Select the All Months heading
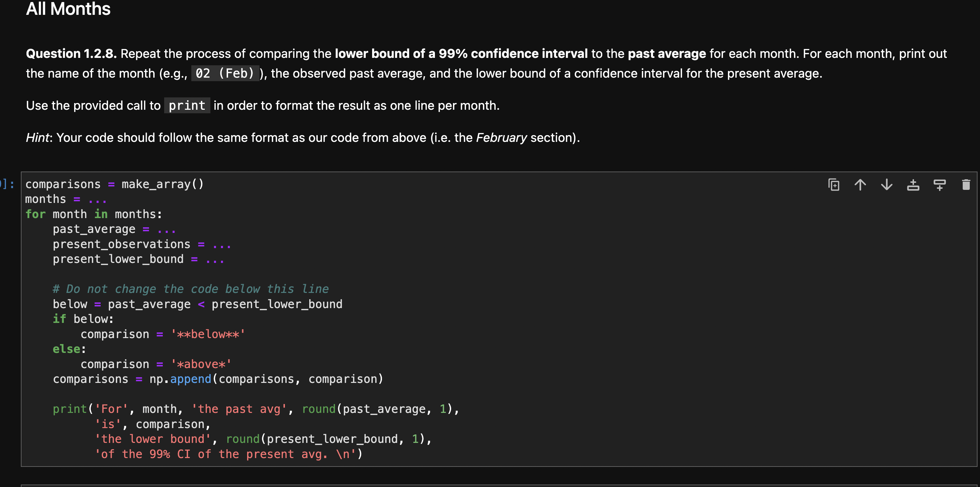This screenshot has width=980, height=487. point(68,10)
